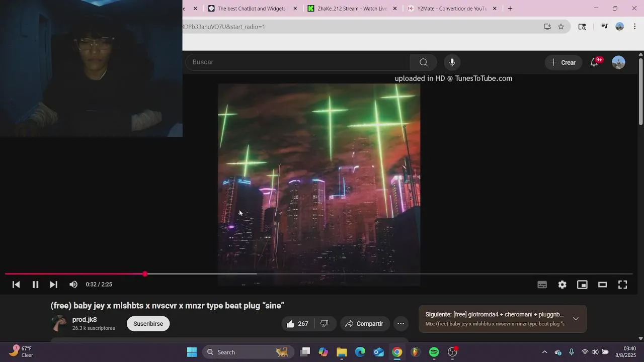Image resolution: width=644 pixels, height=362 pixels.
Task: Open the side panel search icon
Action: [x=582, y=27]
